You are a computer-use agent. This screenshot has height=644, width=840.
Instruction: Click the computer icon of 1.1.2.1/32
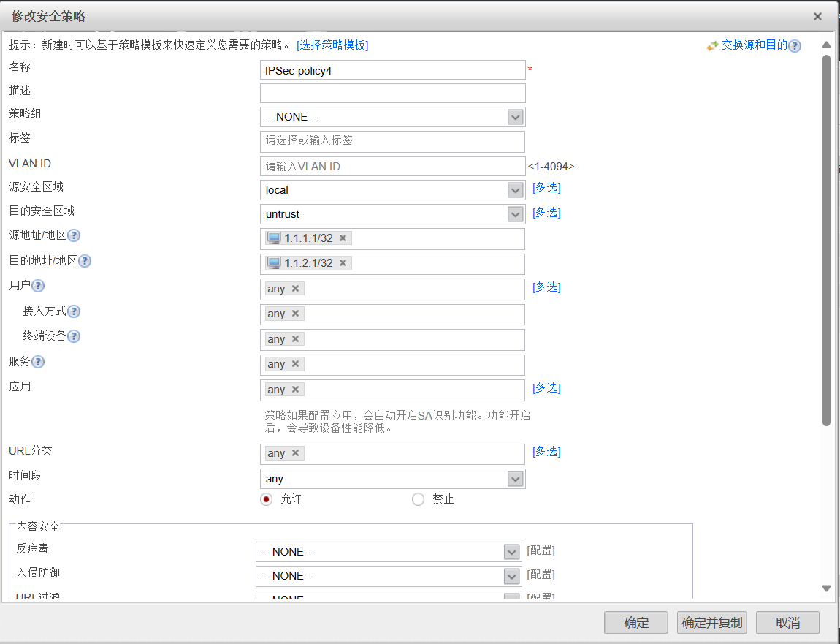274,262
